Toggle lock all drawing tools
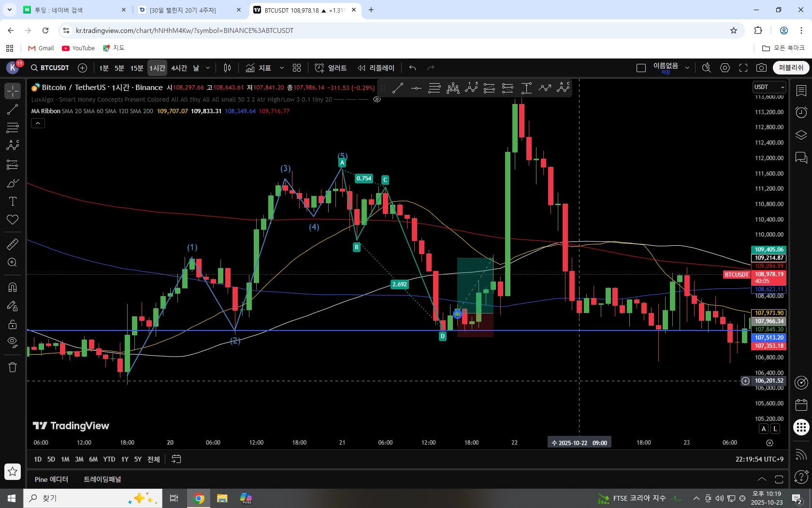The width and height of the screenshot is (812, 508). pos(13,324)
